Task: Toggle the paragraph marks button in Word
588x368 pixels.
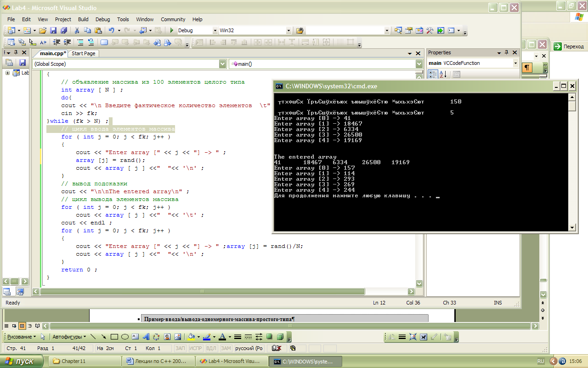Action: coord(527,68)
